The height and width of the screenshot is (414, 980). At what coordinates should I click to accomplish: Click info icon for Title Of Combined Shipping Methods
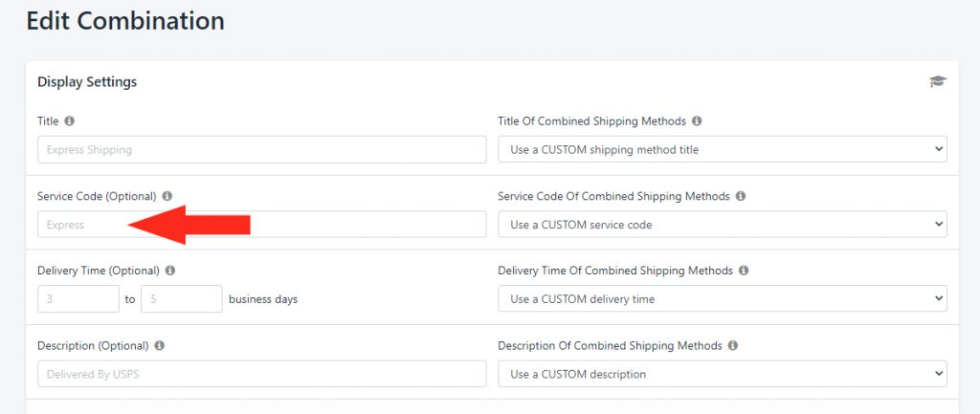[x=697, y=121]
